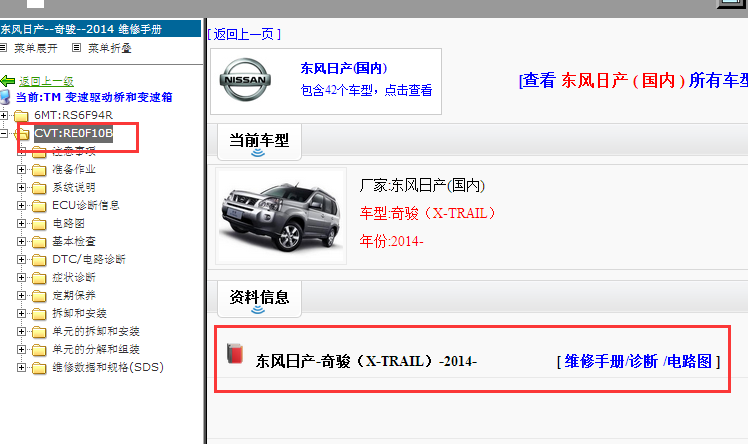The image size is (748, 444).
Task: Click the 当前:TM 变速驱动桥和变速箱 heading
Action: tap(94, 97)
